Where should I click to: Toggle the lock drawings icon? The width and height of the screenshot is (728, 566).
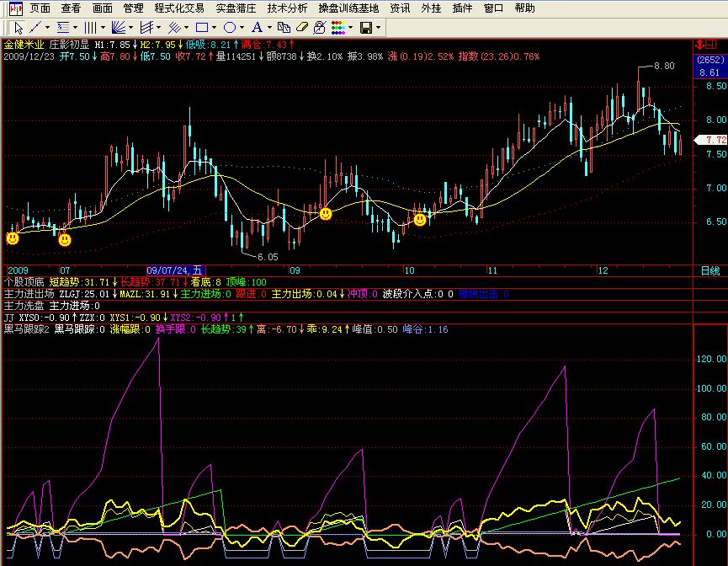(x=319, y=27)
